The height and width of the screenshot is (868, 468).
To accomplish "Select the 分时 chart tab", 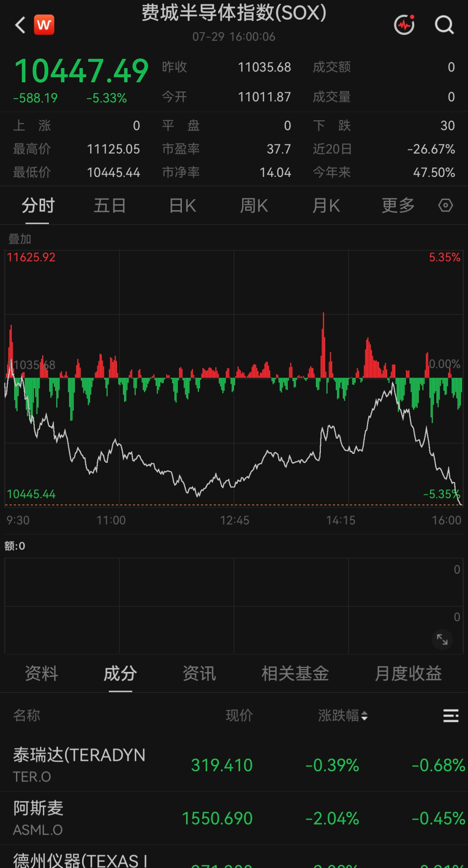I will point(38,206).
